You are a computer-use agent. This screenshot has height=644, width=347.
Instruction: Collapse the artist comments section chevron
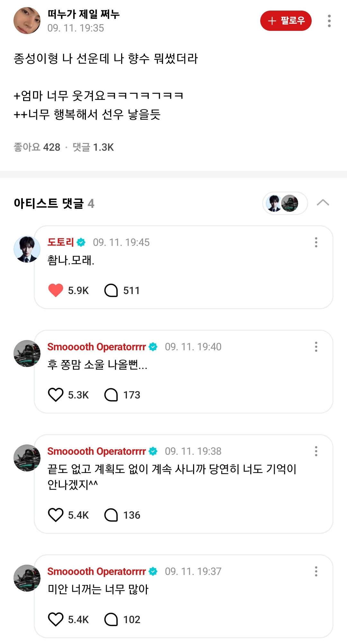(x=323, y=203)
